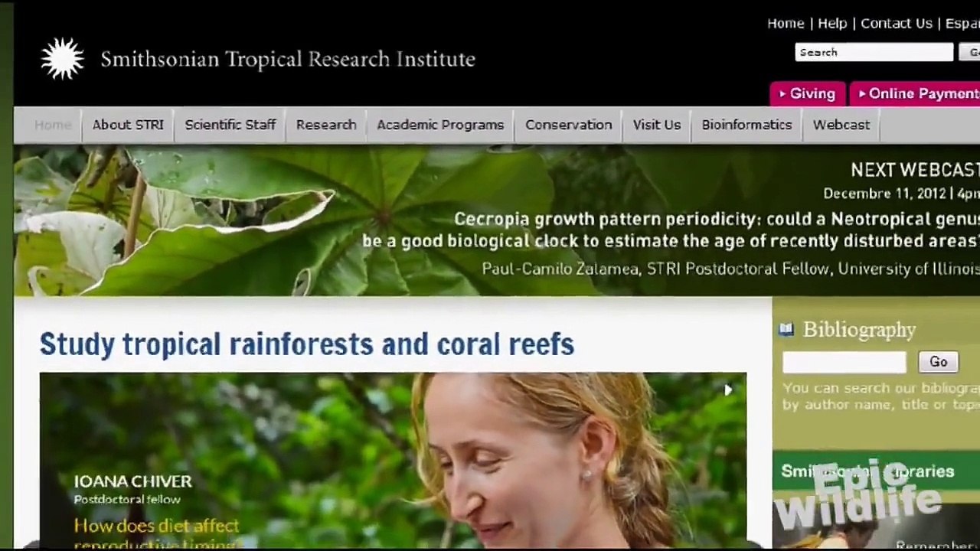The height and width of the screenshot is (551, 980).
Task: Focus the Bibliography search input
Action: 844,362
